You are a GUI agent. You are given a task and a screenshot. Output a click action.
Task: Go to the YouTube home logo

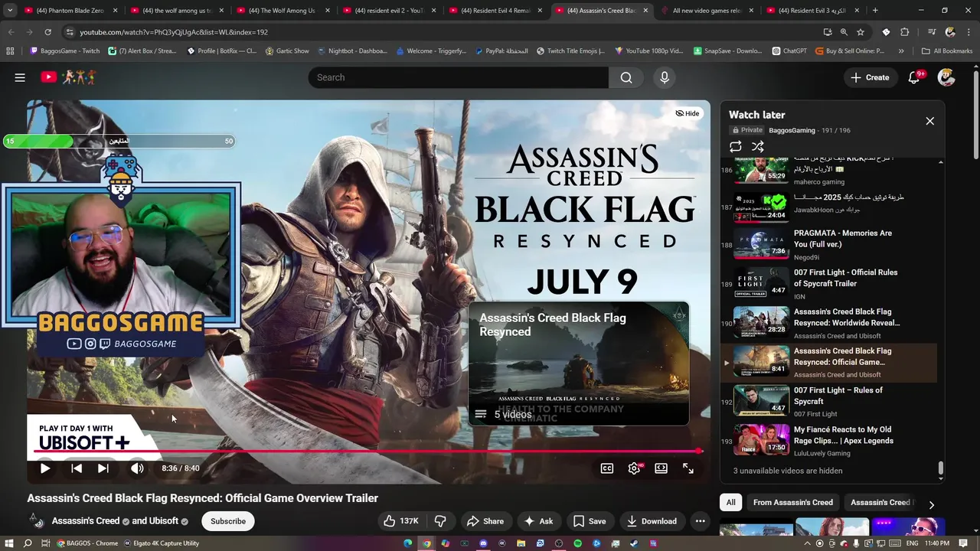pos(69,77)
